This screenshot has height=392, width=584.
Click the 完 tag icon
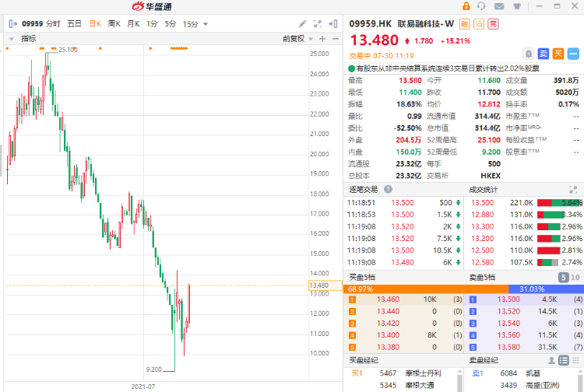point(493,24)
